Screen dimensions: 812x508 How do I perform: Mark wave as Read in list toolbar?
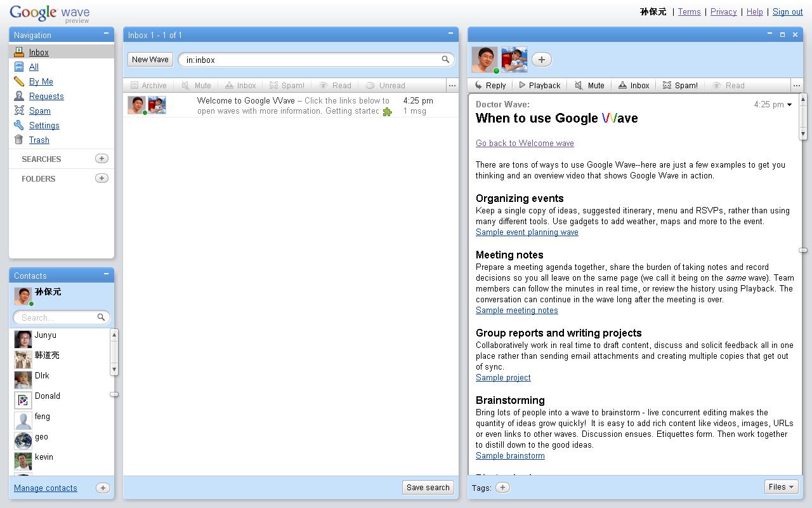[x=335, y=86]
